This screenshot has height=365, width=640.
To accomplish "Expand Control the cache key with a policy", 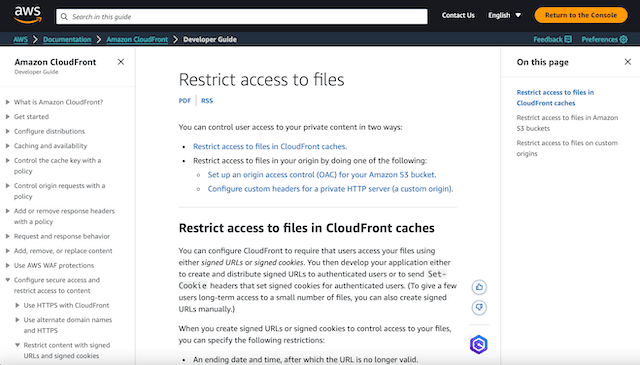I will (x=7, y=160).
